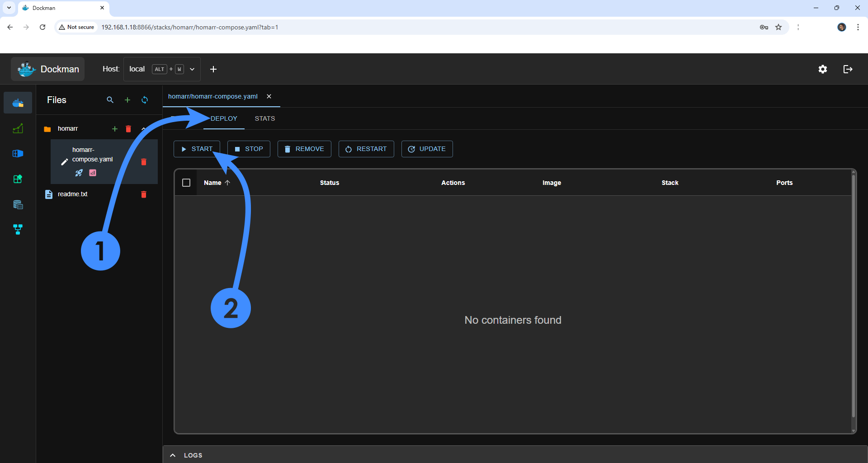The width and height of the screenshot is (868, 463).
Task: Open the Dockman settings gear
Action: pos(823,69)
